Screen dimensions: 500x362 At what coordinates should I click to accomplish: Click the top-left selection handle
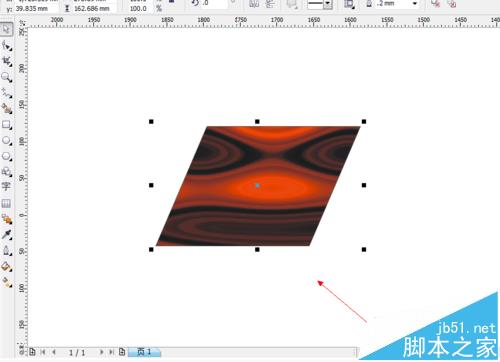click(151, 122)
